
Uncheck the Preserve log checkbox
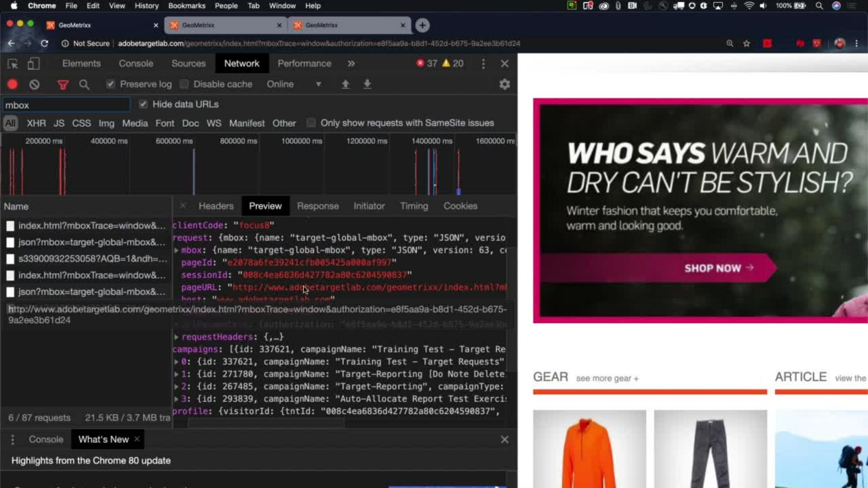click(111, 84)
